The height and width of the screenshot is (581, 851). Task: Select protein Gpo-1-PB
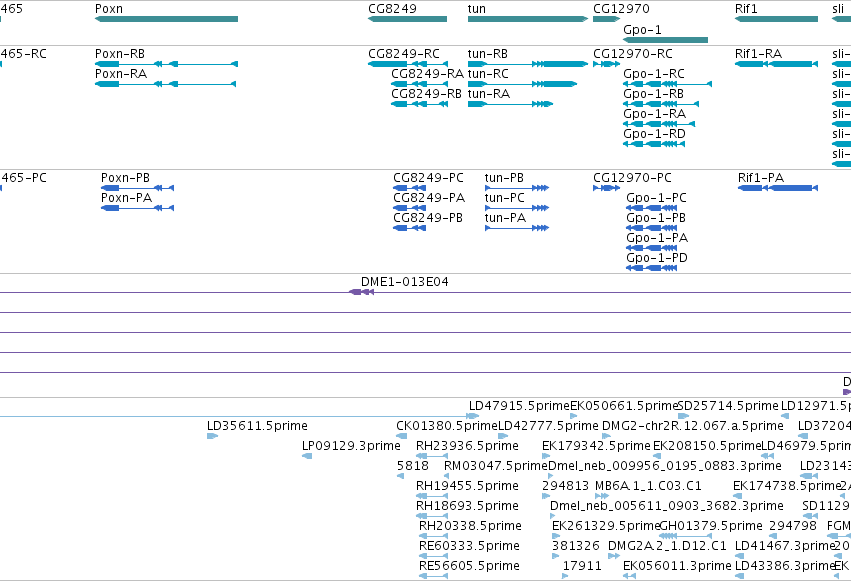[651, 228]
